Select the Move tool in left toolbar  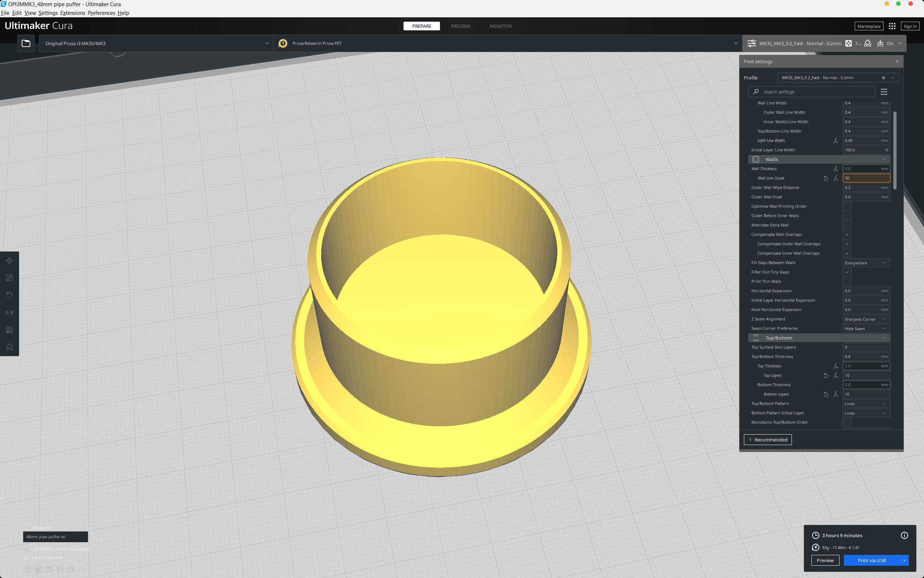pyautogui.click(x=9, y=260)
